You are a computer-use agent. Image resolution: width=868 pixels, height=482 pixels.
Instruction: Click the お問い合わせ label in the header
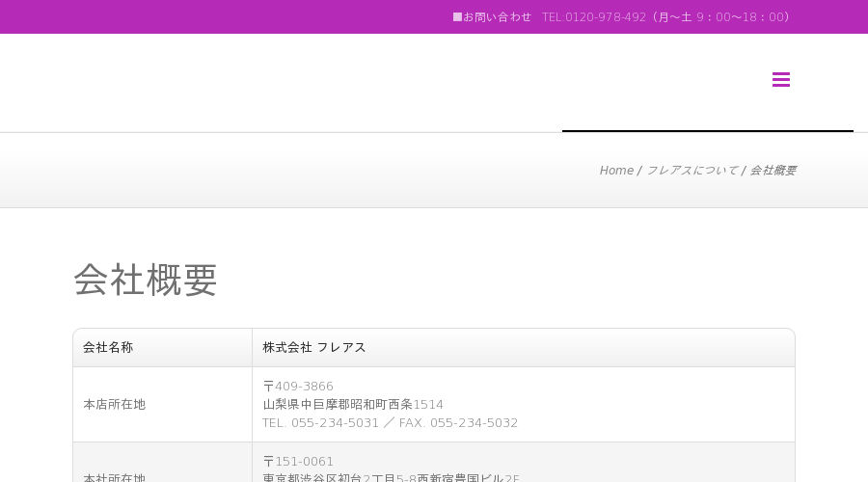[497, 17]
